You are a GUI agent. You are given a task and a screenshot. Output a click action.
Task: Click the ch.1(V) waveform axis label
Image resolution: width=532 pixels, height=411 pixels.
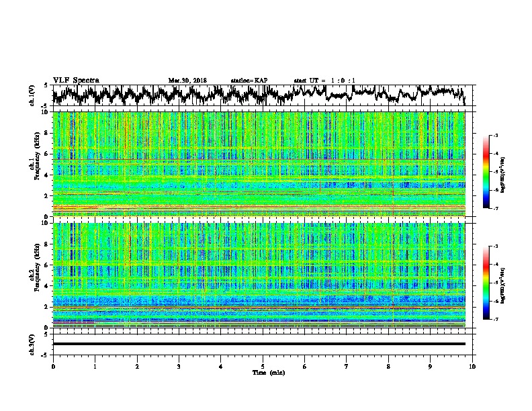pos(32,95)
